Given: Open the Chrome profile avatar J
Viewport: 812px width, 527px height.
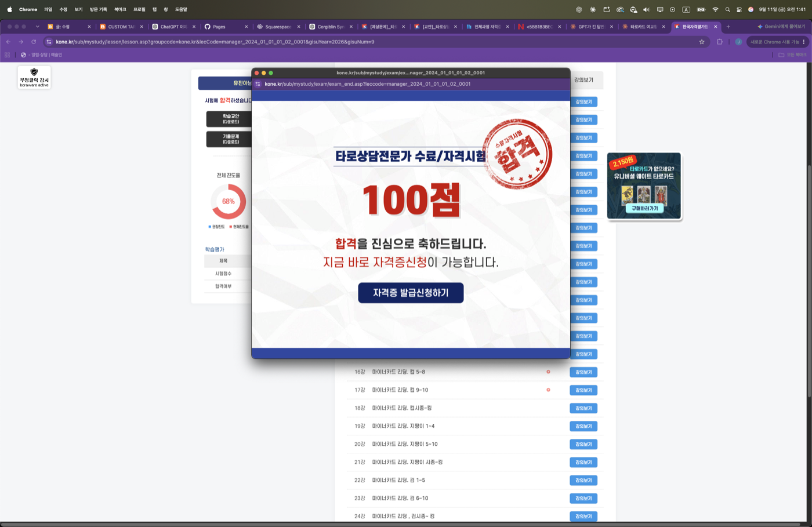Looking at the screenshot, I should (738, 42).
